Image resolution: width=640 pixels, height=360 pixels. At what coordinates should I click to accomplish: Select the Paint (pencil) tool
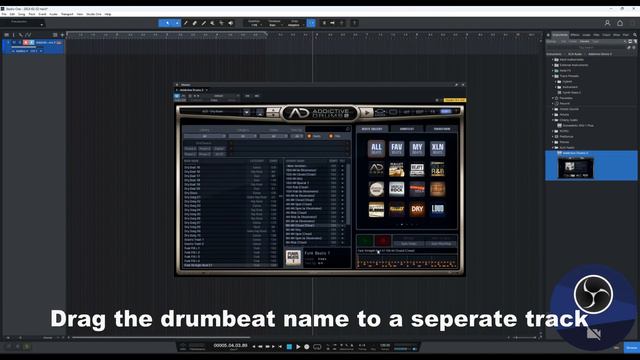coord(186,23)
